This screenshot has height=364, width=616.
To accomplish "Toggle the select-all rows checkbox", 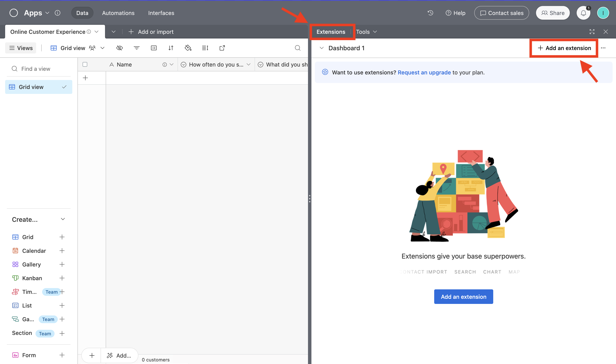I will [85, 65].
